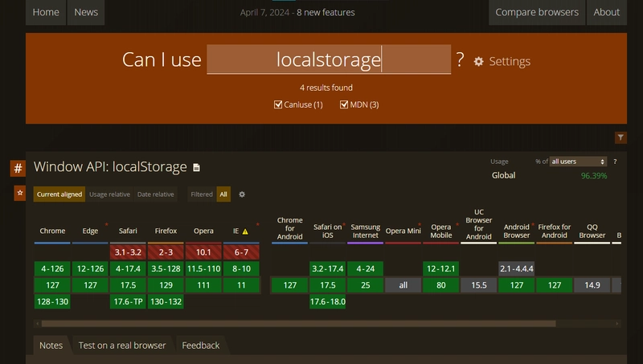Screen dimensions: 643x364
Task: Open the Window API: localStorage title link
Action: (110, 167)
